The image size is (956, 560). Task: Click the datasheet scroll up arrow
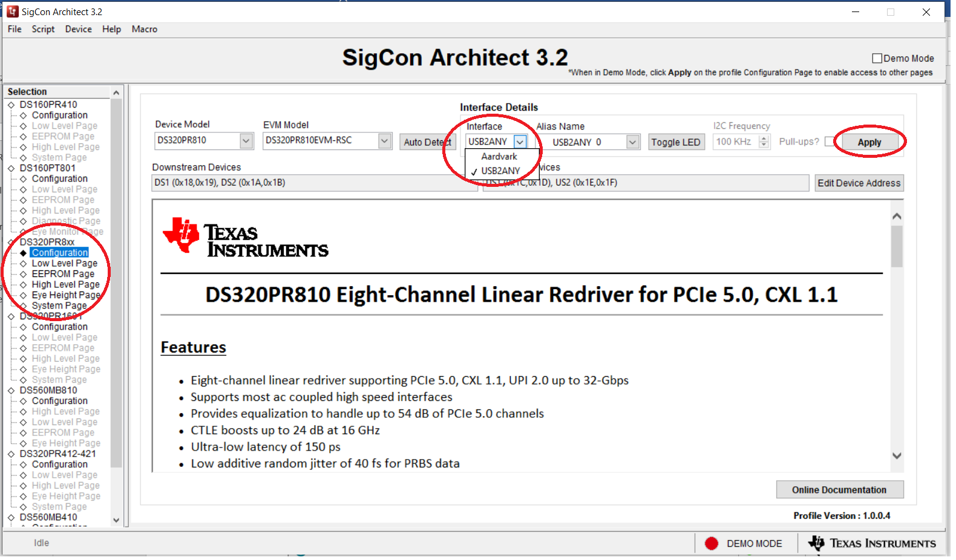pos(897,216)
